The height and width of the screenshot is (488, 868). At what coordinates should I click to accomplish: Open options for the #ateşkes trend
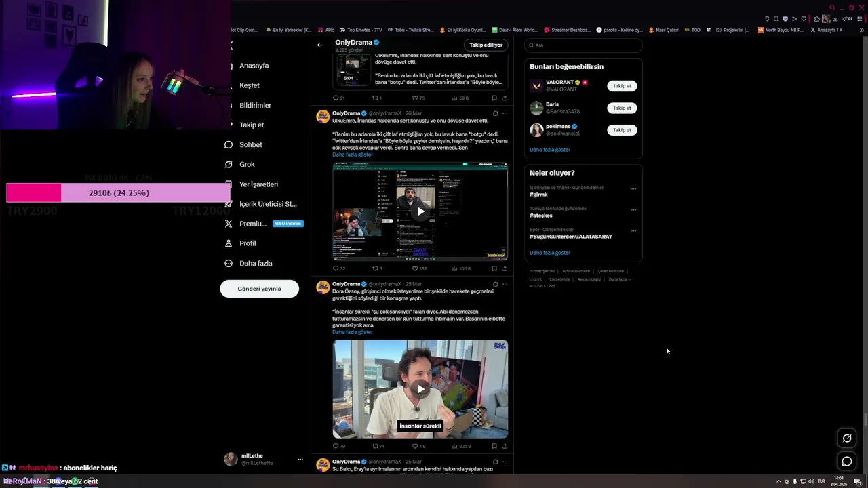click(x=633, y=210)
